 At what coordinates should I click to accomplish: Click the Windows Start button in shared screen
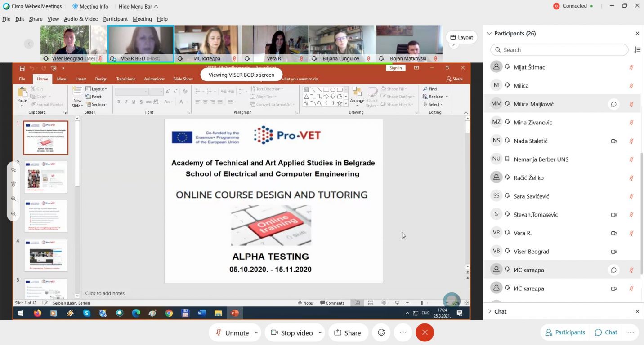tap(20, 313)
